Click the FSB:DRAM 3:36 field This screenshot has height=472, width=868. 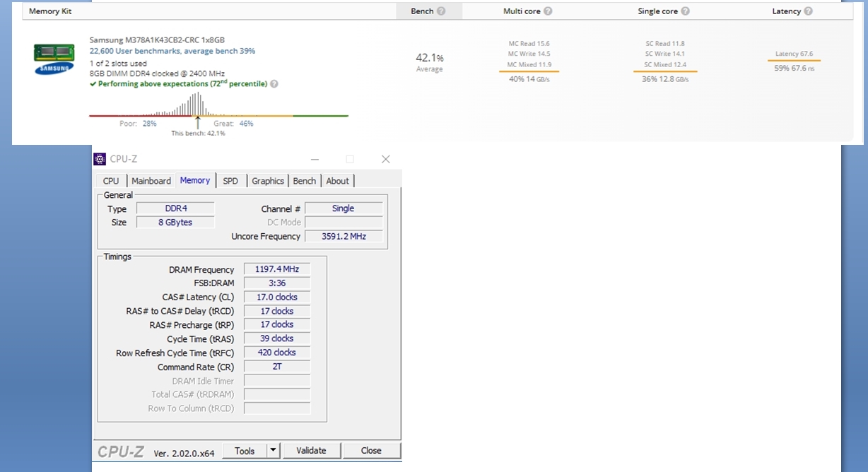click(277, 283)
